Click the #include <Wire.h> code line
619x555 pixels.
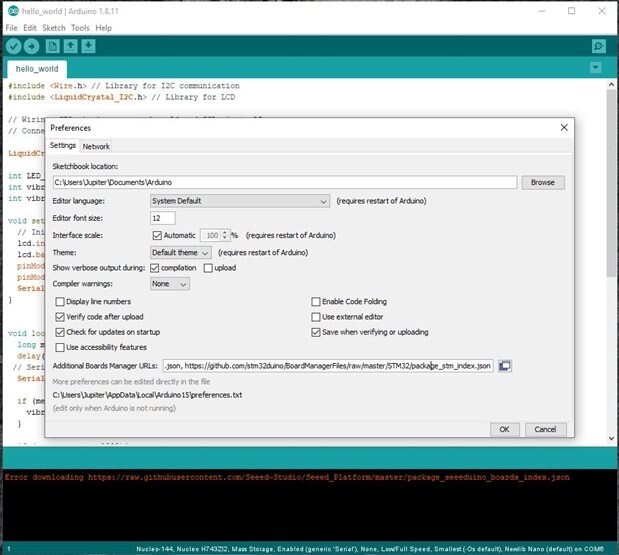point(124,86)
